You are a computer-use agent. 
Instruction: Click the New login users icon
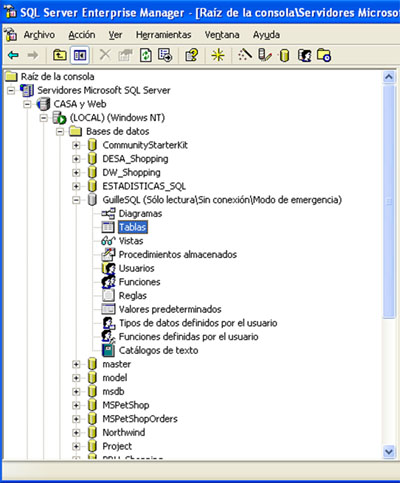click(305, 55)
